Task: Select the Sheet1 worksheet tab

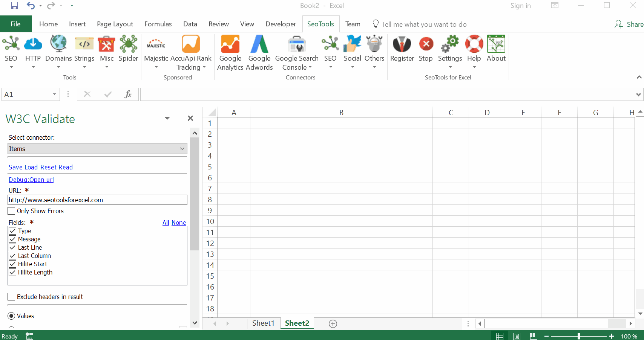Action: (x=263, y=323)
